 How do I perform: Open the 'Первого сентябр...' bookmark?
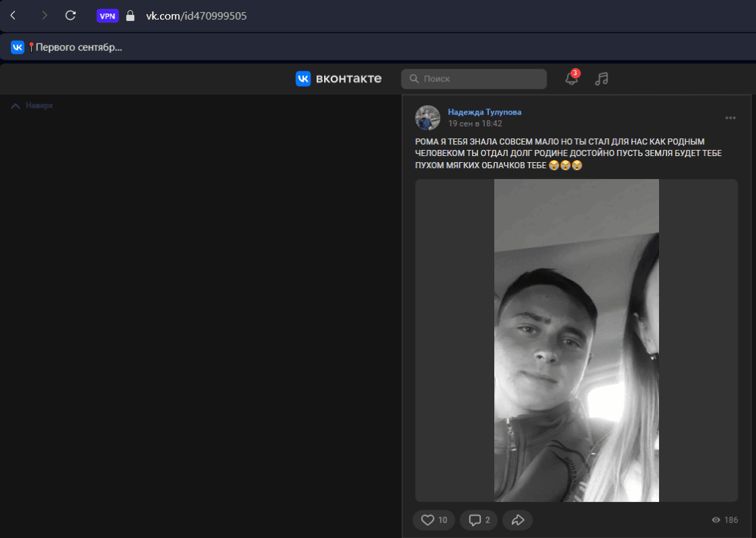coord(66,47)
